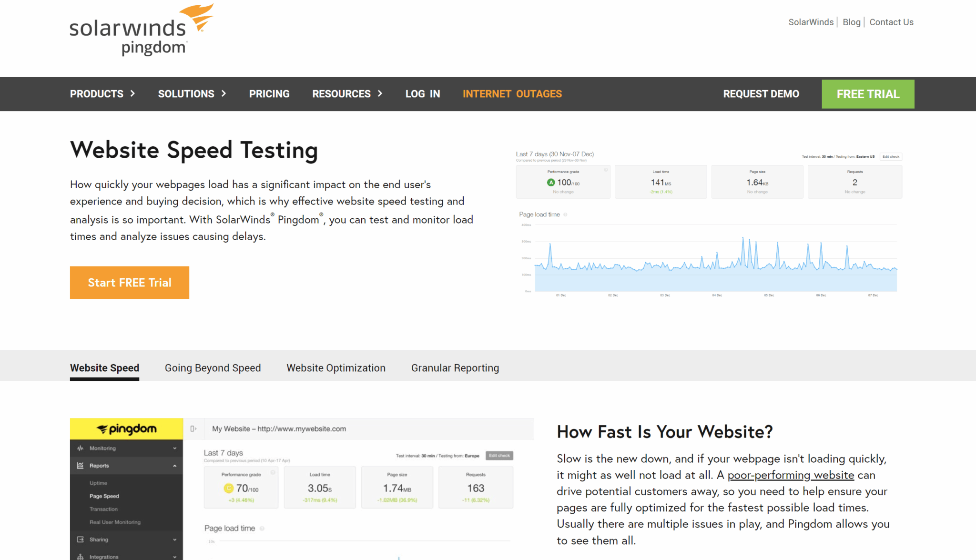Image resolution: width=976 pixels, height=560 pixels.
Task: Select Uptime in the Reports list
Action: coord(98,483)
